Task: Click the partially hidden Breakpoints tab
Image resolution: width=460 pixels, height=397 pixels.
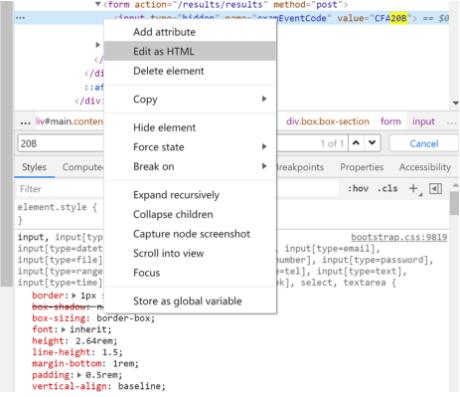Action: click(x=300, y=167)
